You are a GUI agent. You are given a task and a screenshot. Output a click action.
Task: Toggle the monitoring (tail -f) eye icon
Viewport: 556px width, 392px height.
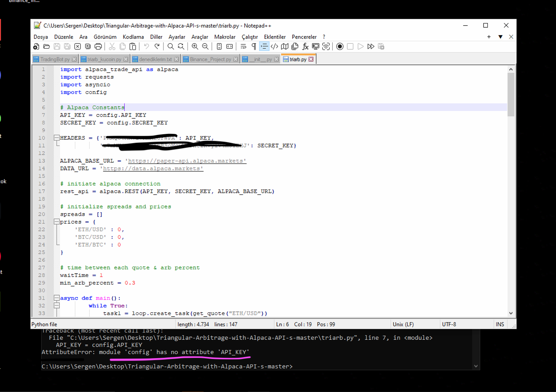(326, 47)
